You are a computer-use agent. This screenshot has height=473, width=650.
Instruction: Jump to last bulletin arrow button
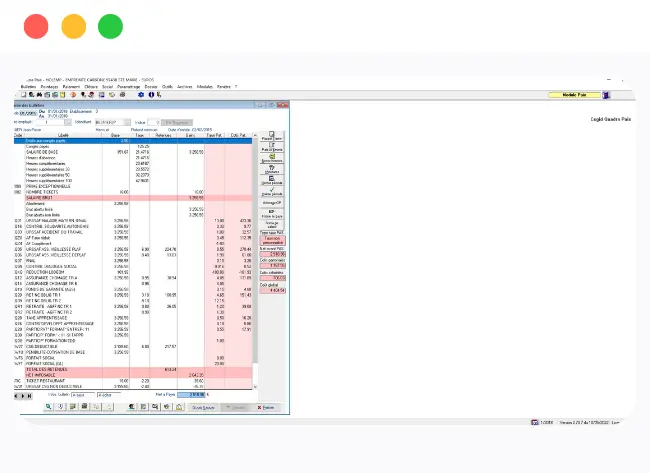[x=29, y=396]
